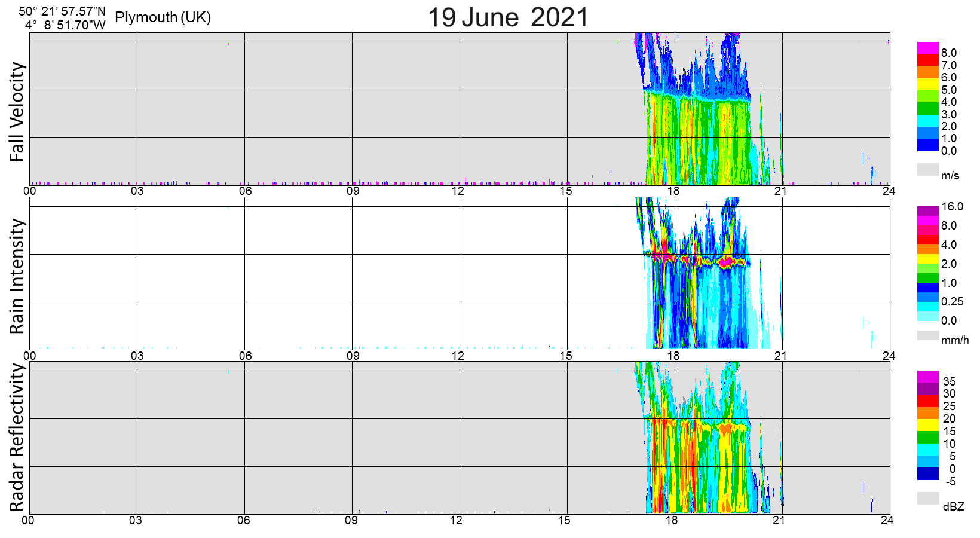The height and width of the screenshot is (538, 980).
Task: Click the "m/s" unit label
Action: coord(950,176)
